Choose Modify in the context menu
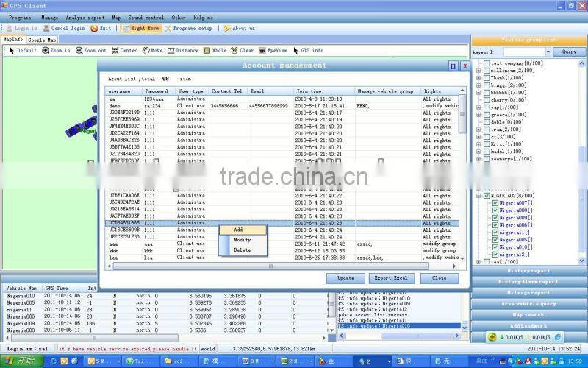 point(243,240)
